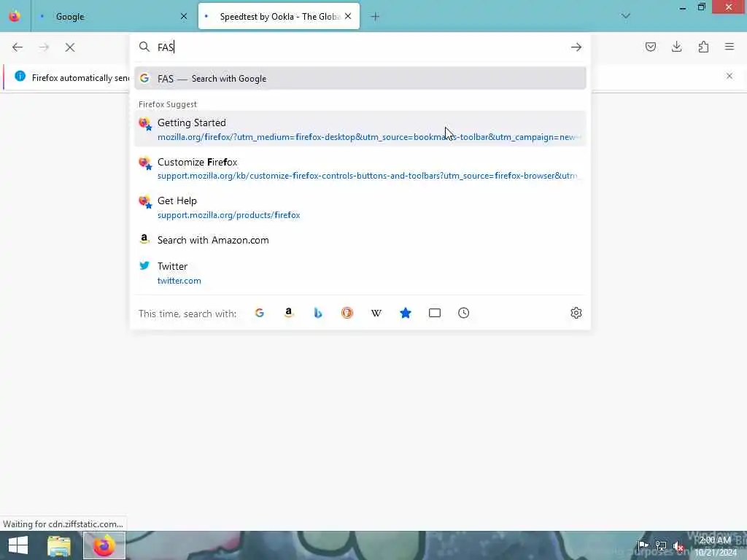Screen dimensions: 747x560
Task: Focus the address bar text field
Action: [x=362, y=47]
